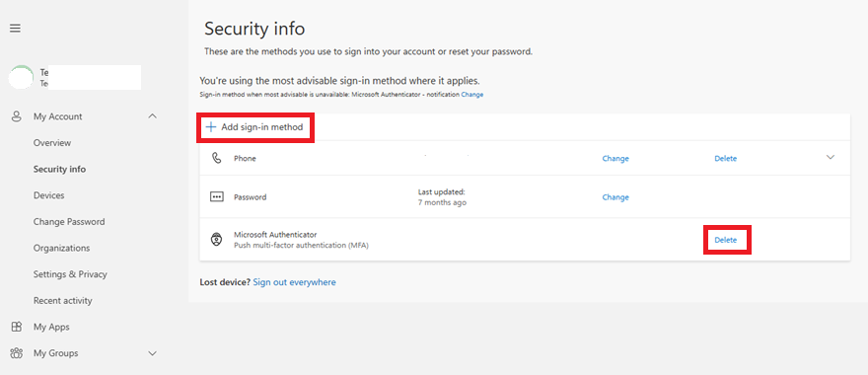Delete the Phone sign-in method
The width and height of the screenshot is (868, 375).
(726, 159)
